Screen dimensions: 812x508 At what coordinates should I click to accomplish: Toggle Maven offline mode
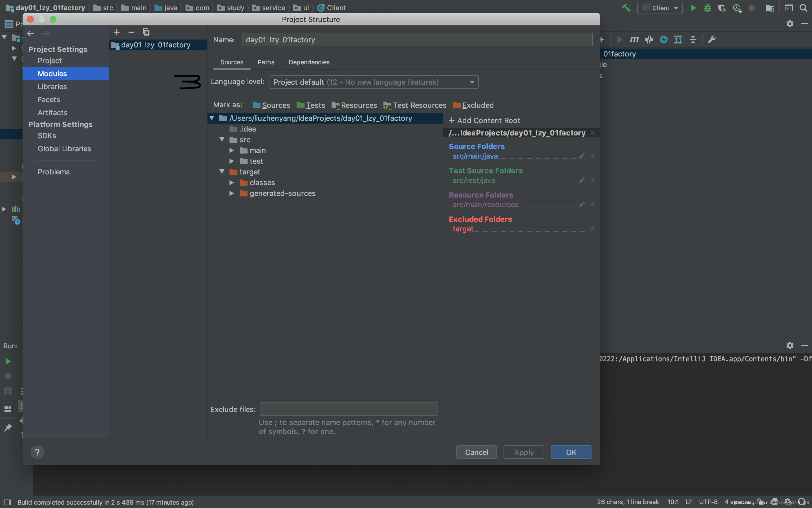(x=649, y=40)
